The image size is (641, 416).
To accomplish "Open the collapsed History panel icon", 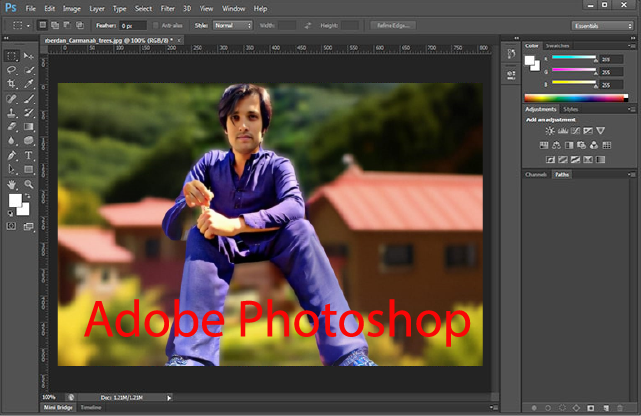I will (x=511, y=54).
